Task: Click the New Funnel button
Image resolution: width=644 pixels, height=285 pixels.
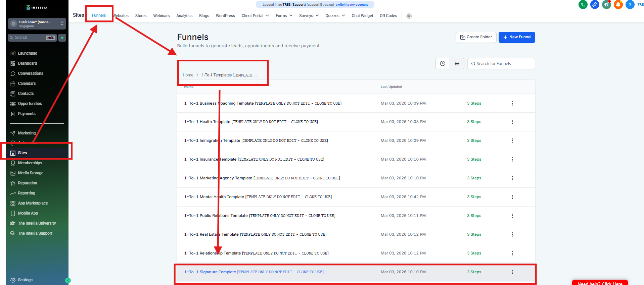Action: click(x=517, y=37)
